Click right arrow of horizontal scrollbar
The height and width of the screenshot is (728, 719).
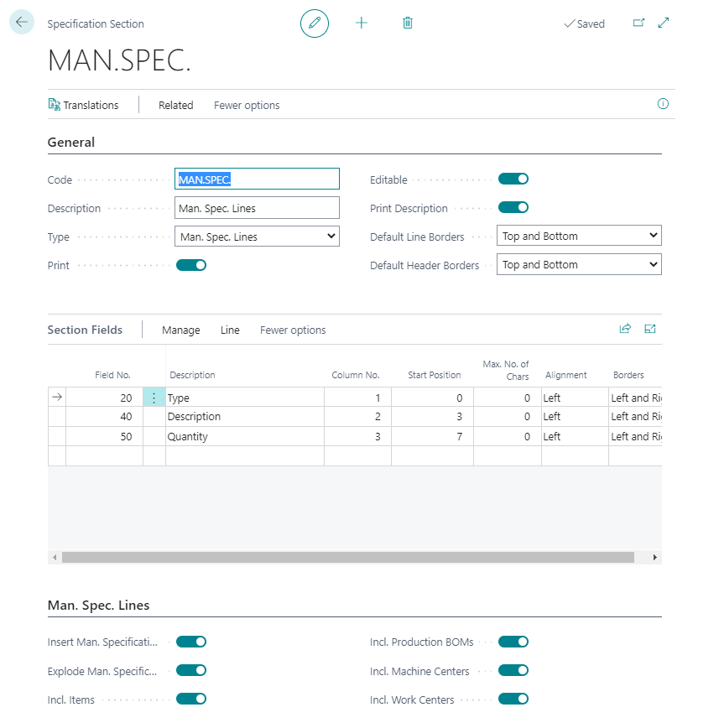[655, 557]
